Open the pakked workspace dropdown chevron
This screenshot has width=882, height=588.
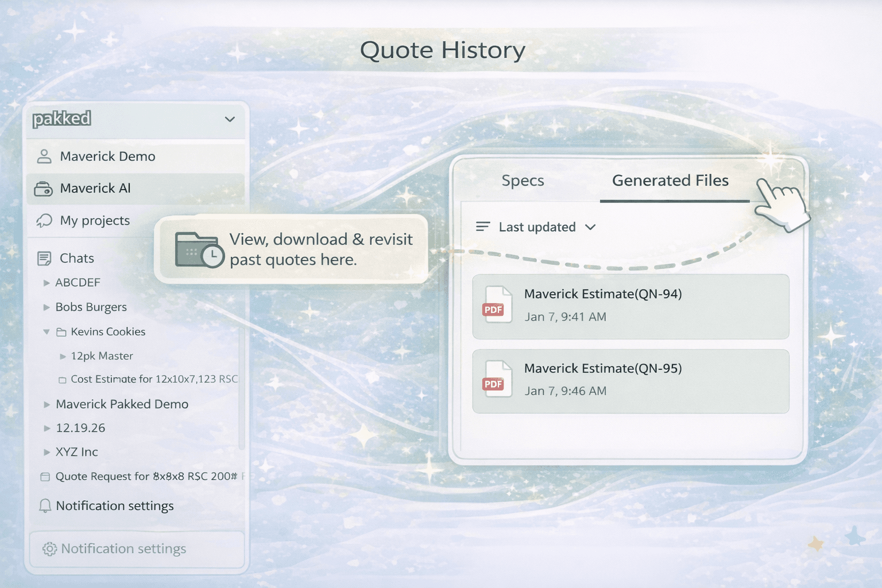click(230, 119)
